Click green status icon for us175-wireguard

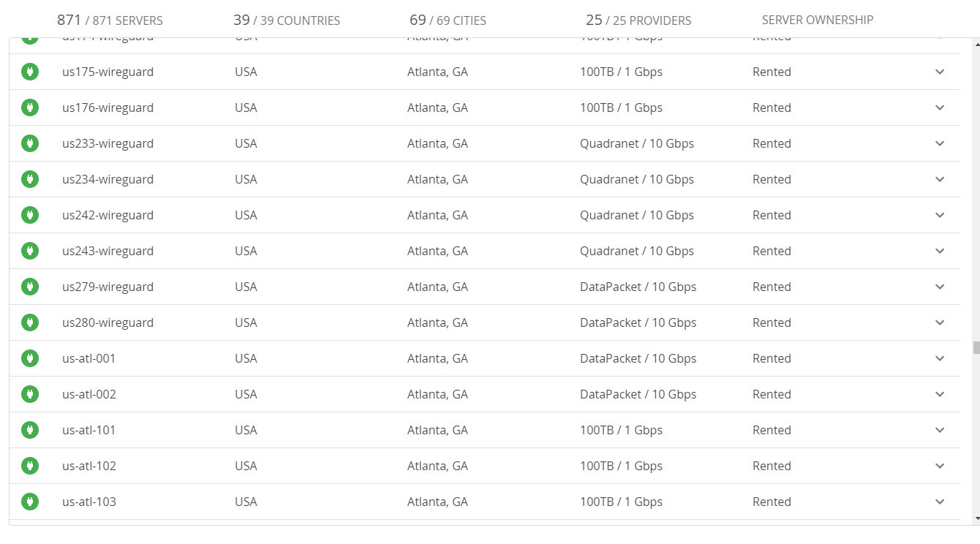(x=30, y=72)
